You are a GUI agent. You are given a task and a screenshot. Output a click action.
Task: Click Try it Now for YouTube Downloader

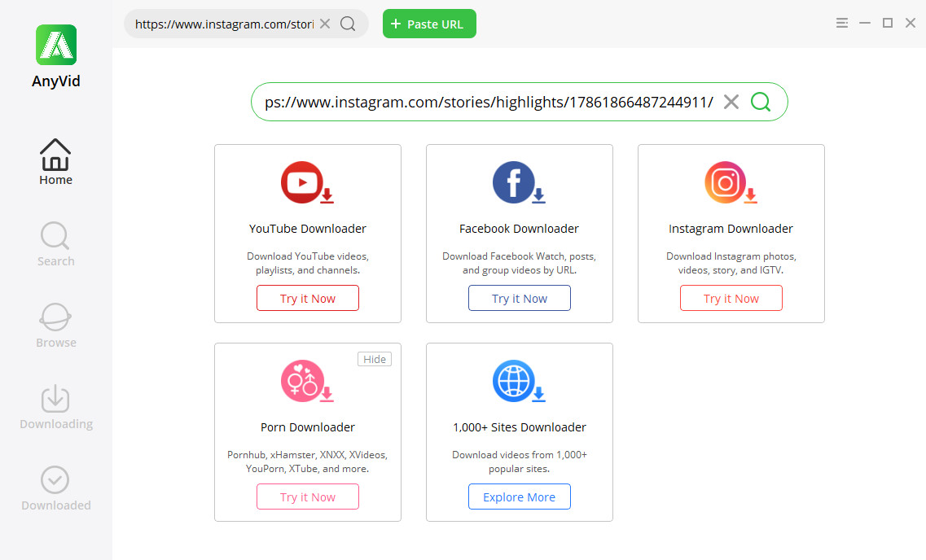[x=308, y=298]
